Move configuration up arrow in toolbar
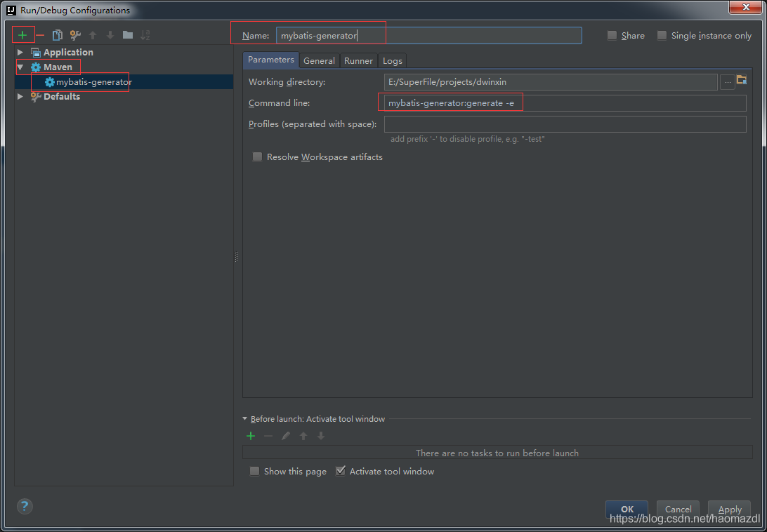The height and width of the screenshot is (532, 767). pyautogui.click(x=93, y=35)
